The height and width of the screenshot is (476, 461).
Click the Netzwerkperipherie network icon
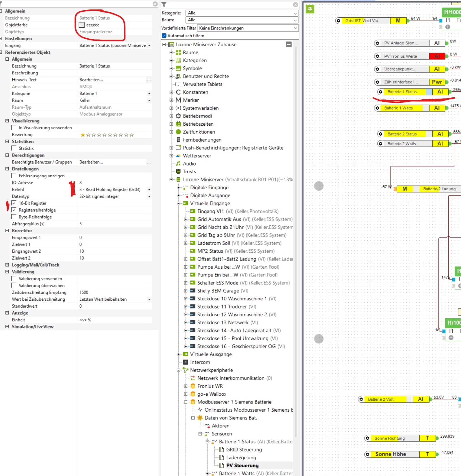point(186,370)
